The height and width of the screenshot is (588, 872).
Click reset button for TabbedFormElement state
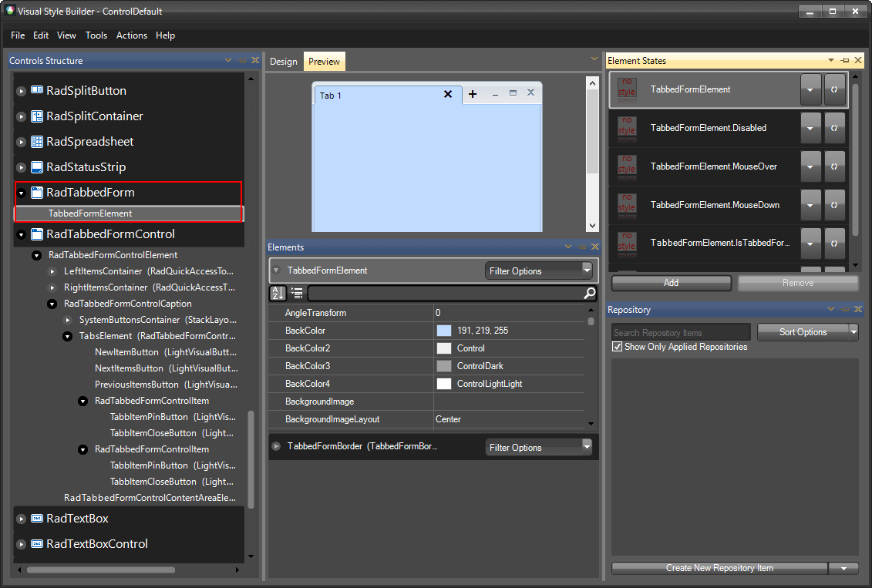point(834,89)
